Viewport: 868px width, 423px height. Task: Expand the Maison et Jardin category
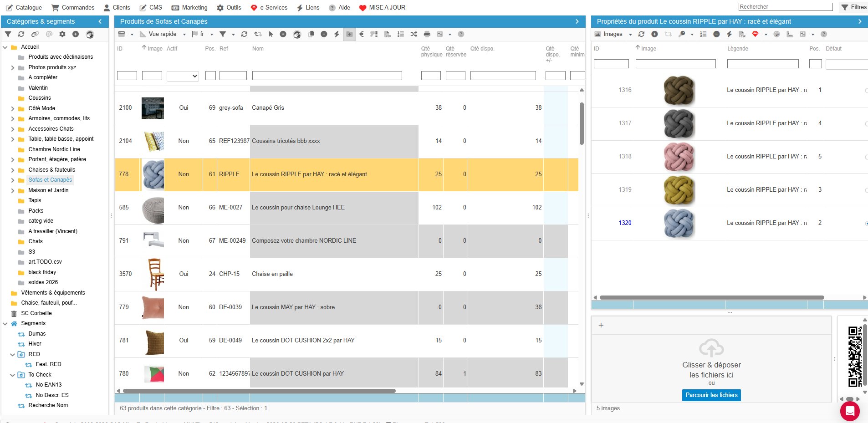[x=13, y=190]
